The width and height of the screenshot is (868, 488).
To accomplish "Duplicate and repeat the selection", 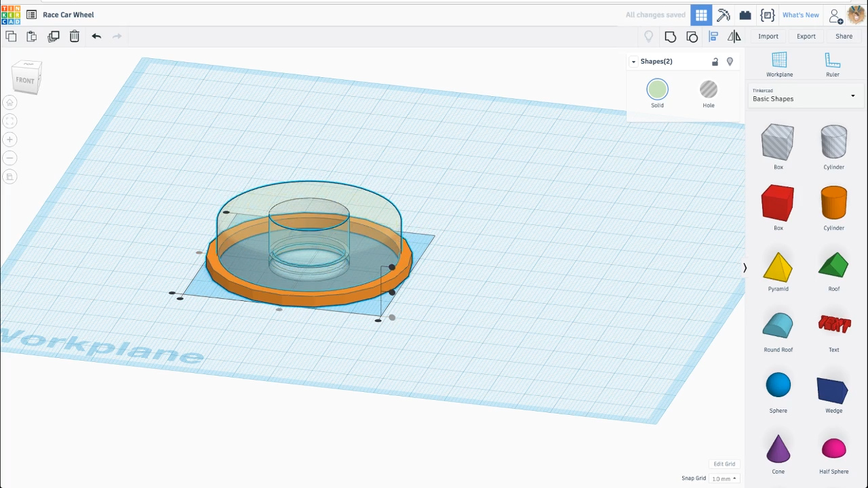I will [54, 37].
